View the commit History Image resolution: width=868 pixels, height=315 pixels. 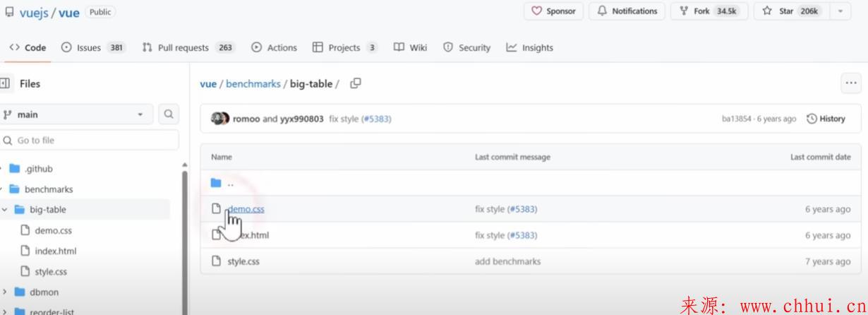click(x=826, y=119)
